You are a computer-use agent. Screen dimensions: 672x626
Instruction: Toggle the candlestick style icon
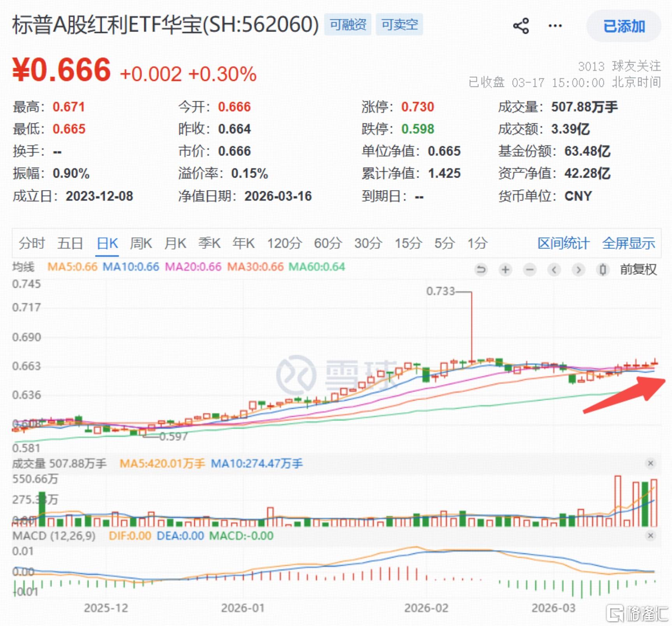(603, 269)
